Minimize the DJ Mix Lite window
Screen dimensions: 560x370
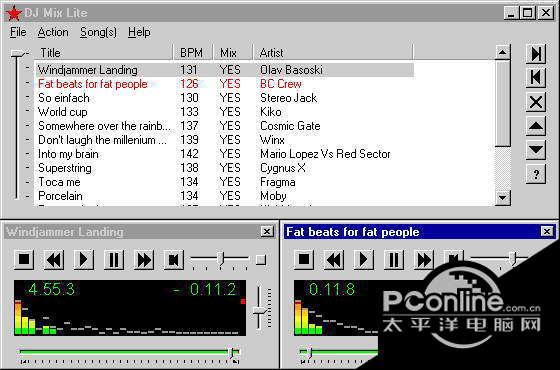tap(511, 13)
